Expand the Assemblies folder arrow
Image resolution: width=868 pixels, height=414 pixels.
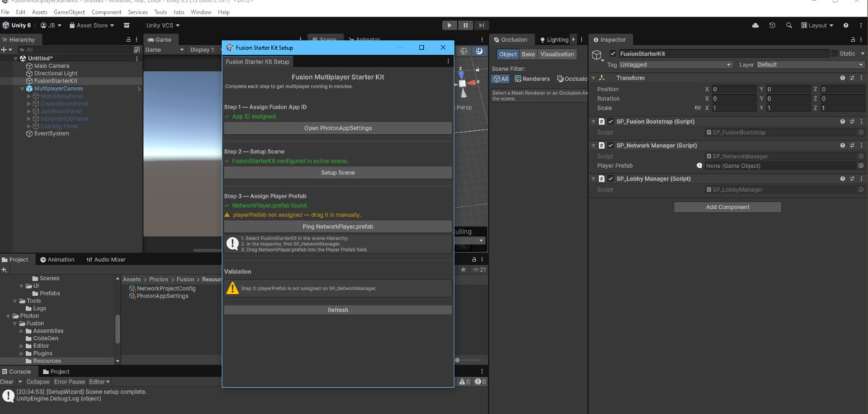pyautogui.click(x=22, y=331)
